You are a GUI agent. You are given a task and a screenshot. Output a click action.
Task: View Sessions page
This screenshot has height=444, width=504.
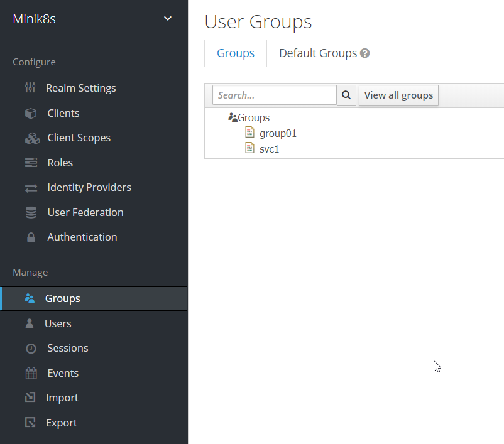(68, 349)
